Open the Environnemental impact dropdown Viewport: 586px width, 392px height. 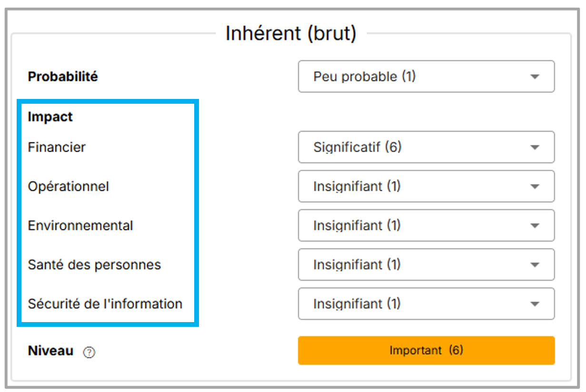click(535, 225)
